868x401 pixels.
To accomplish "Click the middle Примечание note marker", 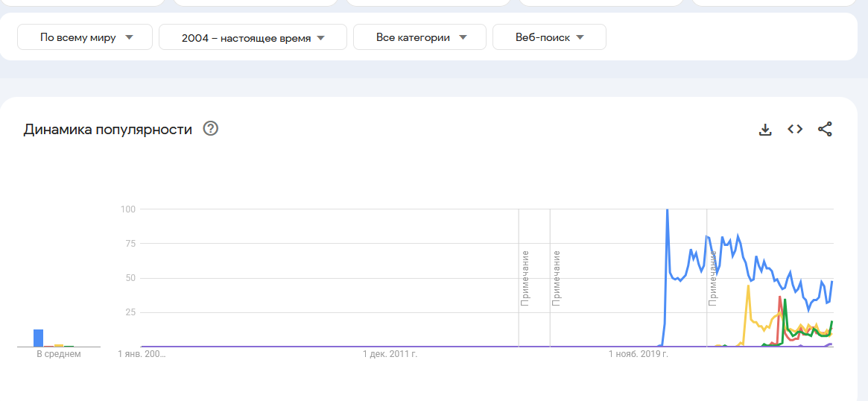I will 557,278.
